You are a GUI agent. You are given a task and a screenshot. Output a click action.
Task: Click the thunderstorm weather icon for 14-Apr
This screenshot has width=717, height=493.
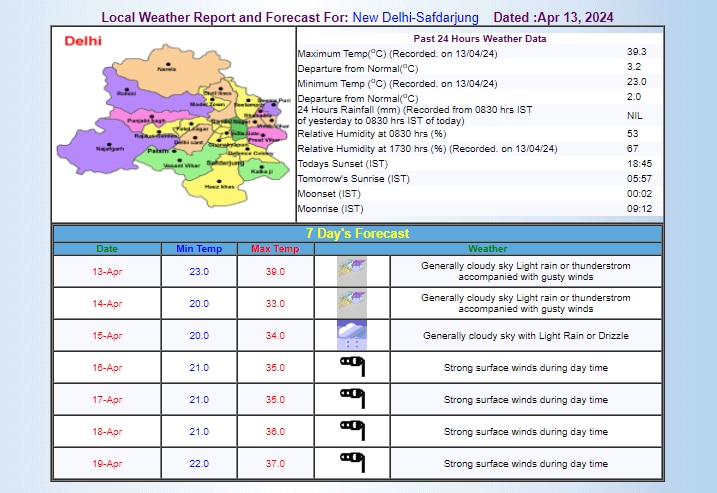click(352, 304)
